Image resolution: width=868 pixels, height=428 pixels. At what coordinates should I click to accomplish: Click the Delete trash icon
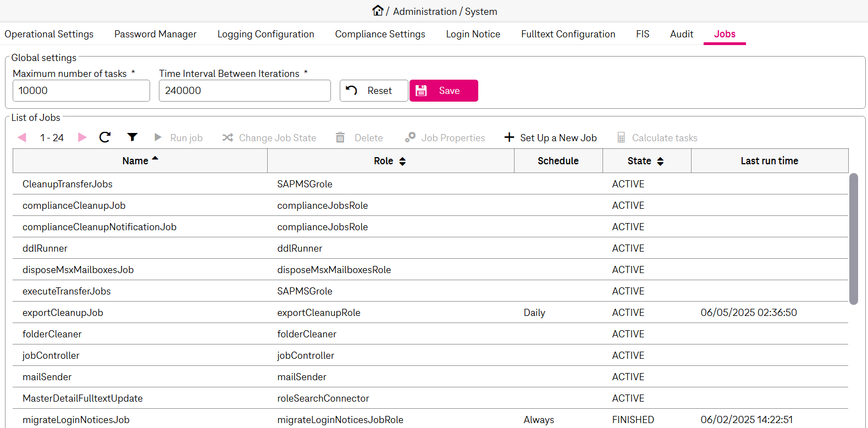(340, 138)
